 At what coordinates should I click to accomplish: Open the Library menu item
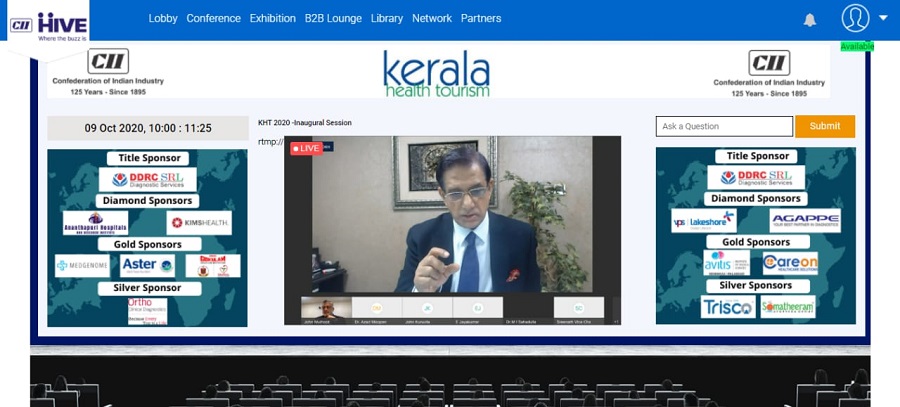click(x=387, y=18)
